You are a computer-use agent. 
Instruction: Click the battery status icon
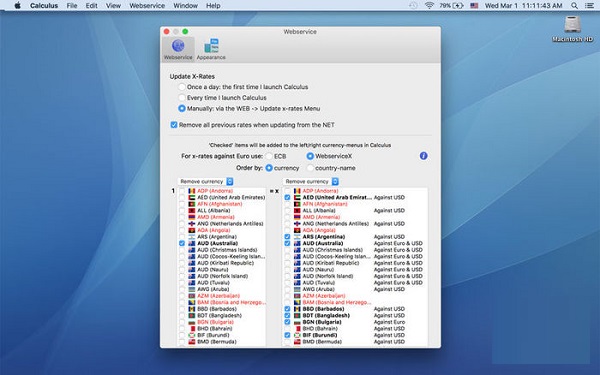tap(458, 5)
